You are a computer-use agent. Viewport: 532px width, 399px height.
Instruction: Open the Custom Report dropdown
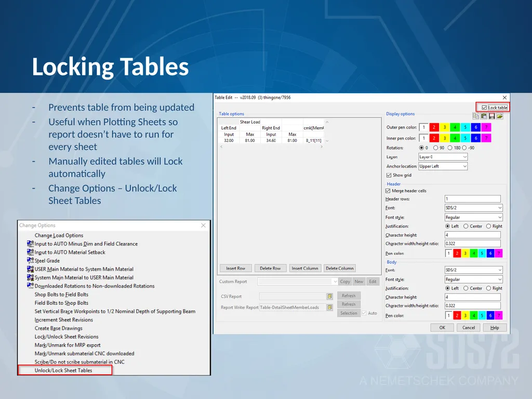coord(298,282)
